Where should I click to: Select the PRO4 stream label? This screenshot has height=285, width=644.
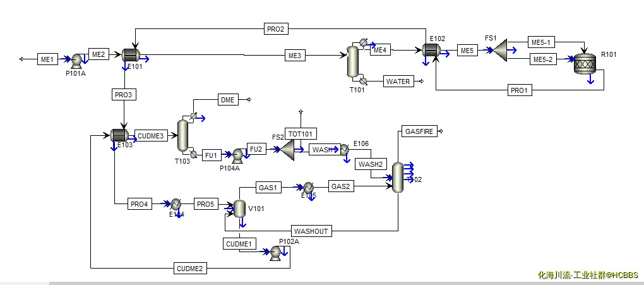pos(140,203)
